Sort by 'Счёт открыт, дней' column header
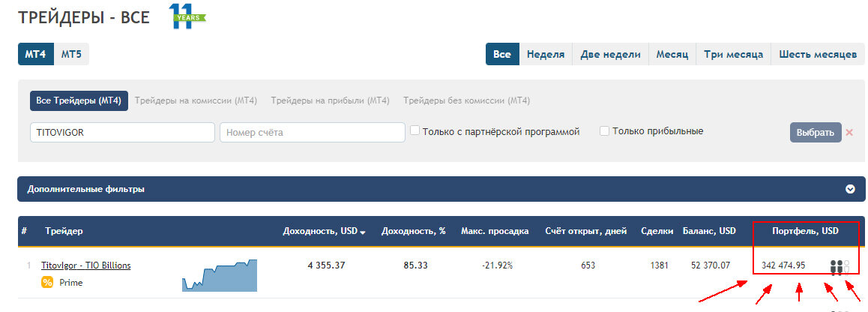868x312 pixels. (x=585, y=231)
